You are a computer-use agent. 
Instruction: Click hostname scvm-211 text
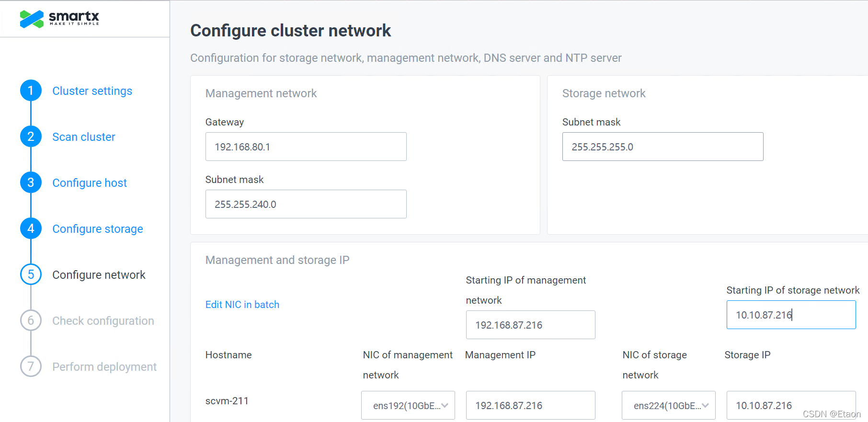(x=227, y=401)
